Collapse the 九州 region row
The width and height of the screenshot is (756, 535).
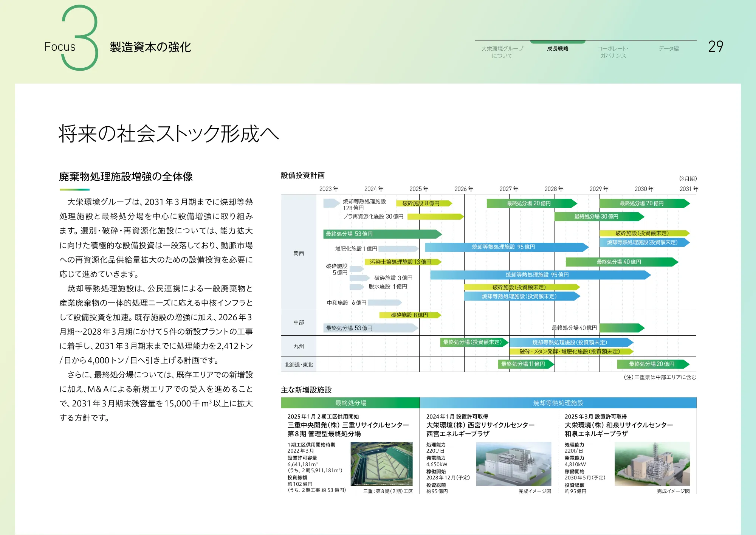pyautogui.click(x=299, y=347)
